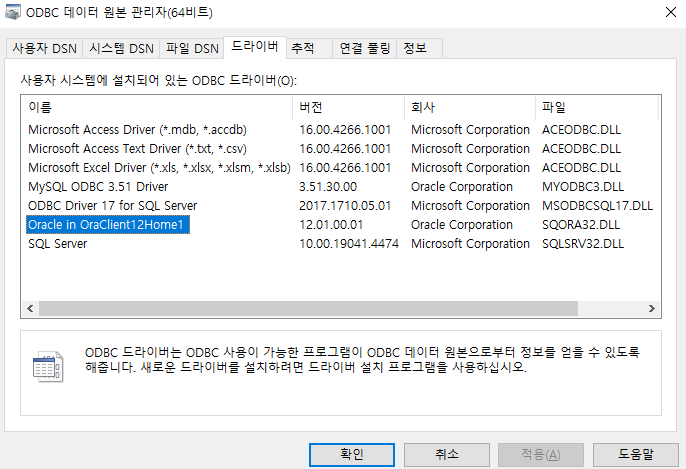This screenshot has width=686, height=469.
Task: Go to the 파일 DSN tab
Action: tap(192, 48)
